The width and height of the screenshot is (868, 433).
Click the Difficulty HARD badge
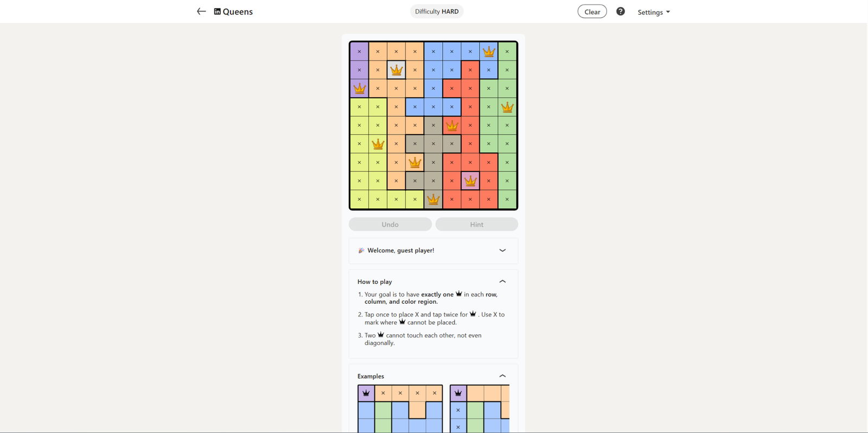437,11
